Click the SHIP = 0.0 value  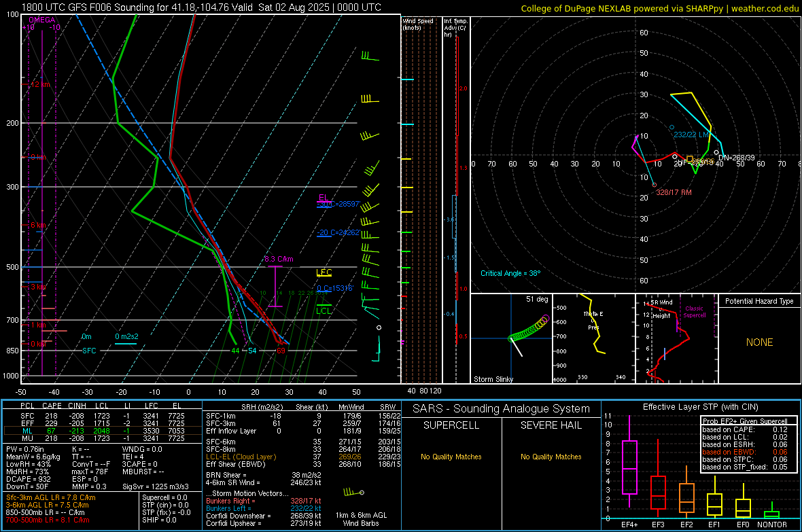pos(159,520)
